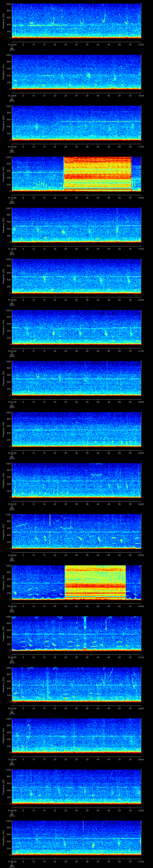Image resolution: width=153 pixels, height=868 pixels.
Task: Click the spectrogram panel starting at 15:18:00
Action: tap(76, 225)
